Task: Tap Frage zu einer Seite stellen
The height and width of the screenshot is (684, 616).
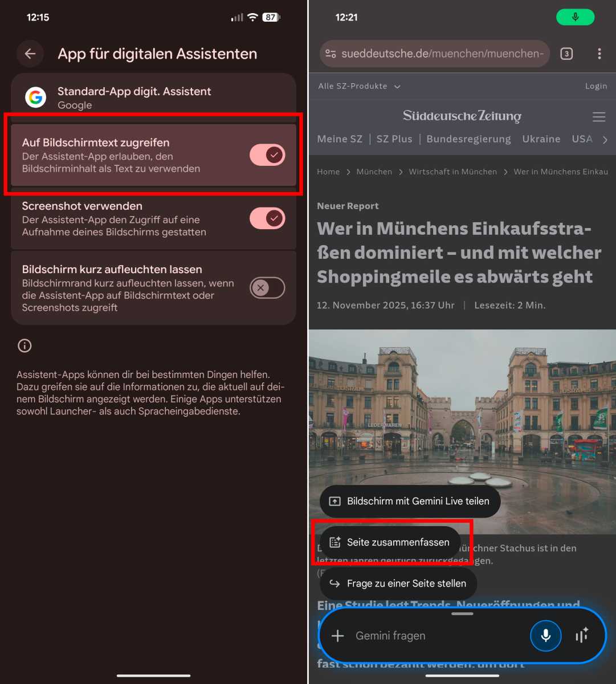Action: pyautogui.click(x=398, y=583)
